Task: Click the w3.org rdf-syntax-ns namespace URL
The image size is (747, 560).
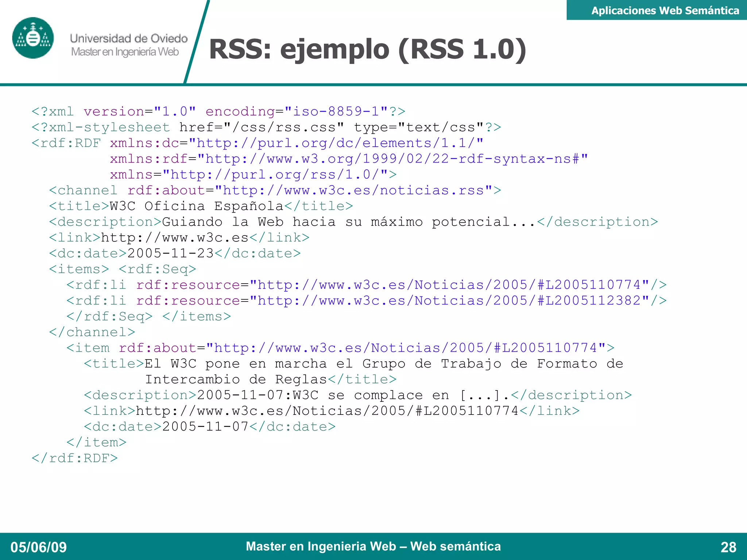Action: click(392, 159)
